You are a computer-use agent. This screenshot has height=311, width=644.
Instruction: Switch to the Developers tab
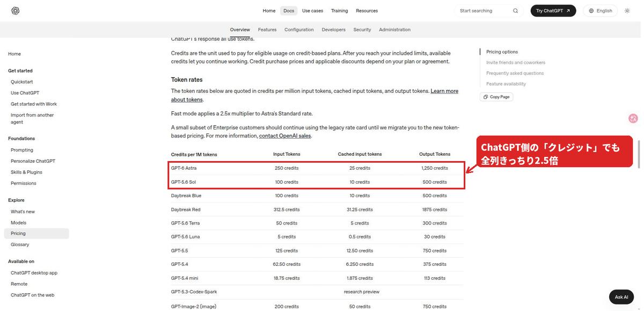[x=334, y=30]
